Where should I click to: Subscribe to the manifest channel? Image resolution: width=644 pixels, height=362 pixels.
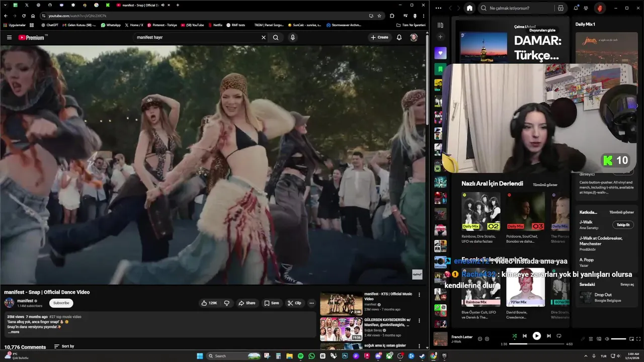tap(61, 303)
